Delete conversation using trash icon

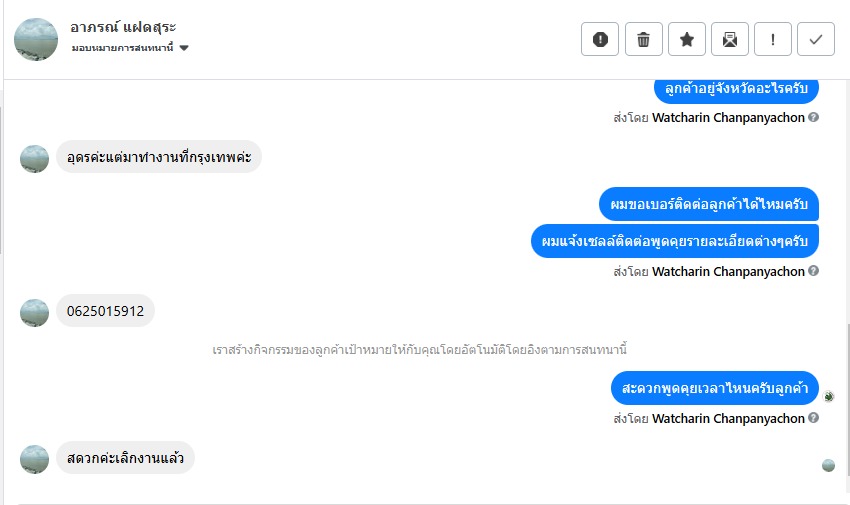pos(643,39)
